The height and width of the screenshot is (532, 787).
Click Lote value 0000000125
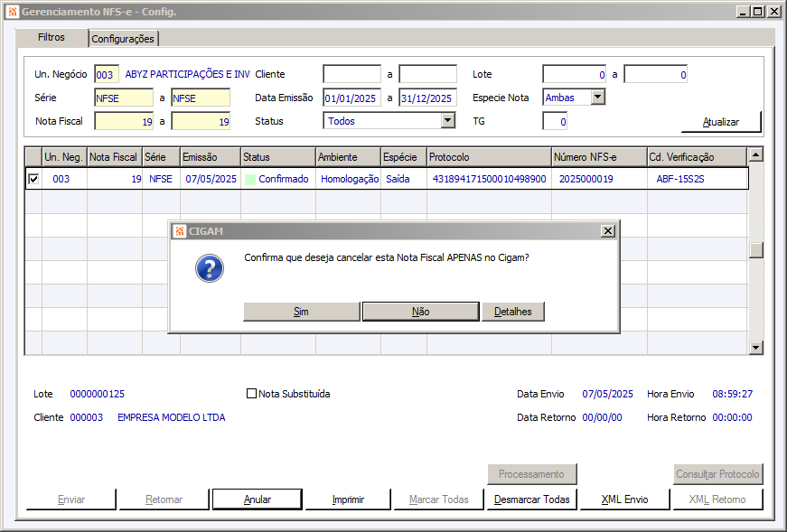point(98,394)
